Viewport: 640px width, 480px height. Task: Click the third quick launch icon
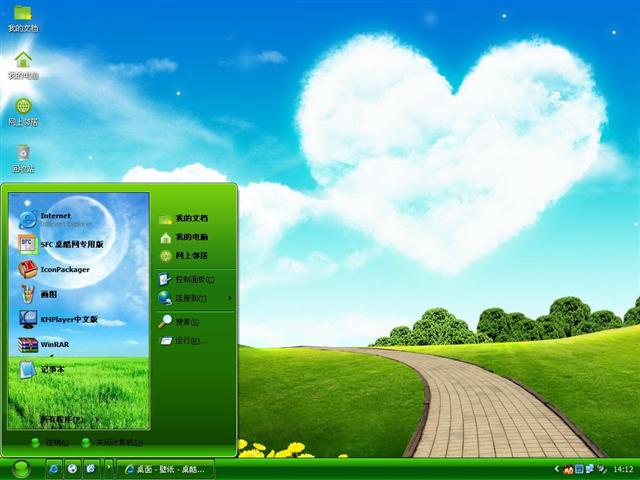tap(91, 469)
